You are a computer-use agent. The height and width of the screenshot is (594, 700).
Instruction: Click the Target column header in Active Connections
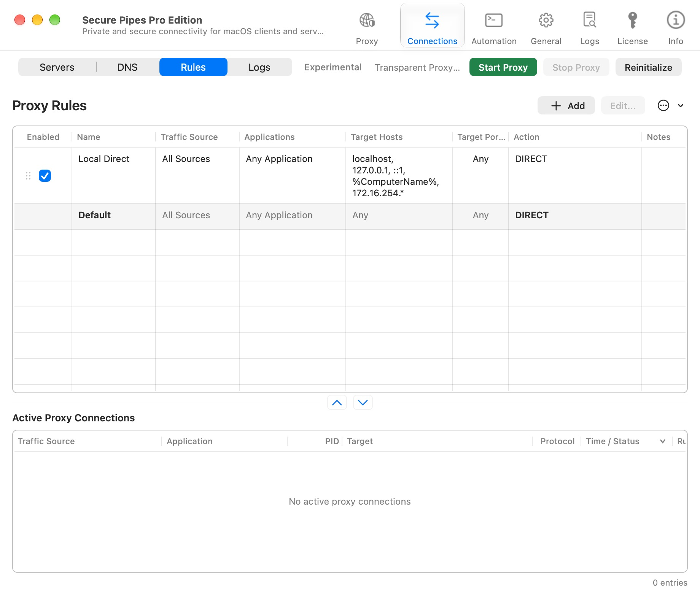tap(360, 441)
